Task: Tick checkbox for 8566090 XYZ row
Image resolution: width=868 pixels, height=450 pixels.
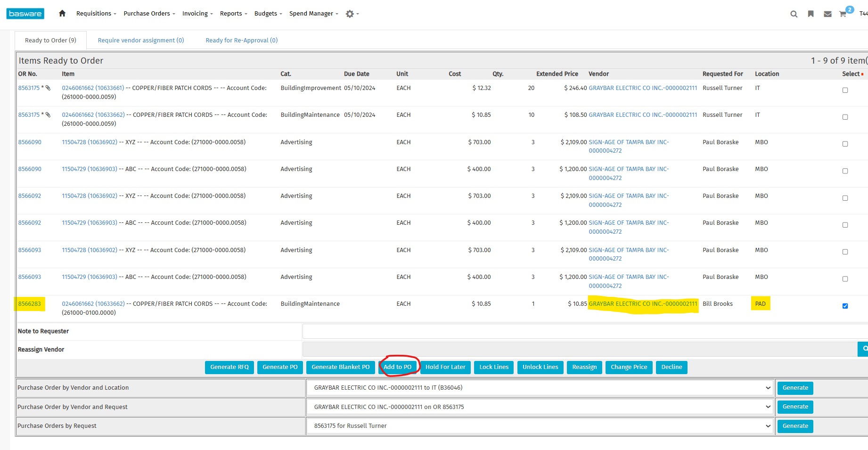Action: [845, 144]
